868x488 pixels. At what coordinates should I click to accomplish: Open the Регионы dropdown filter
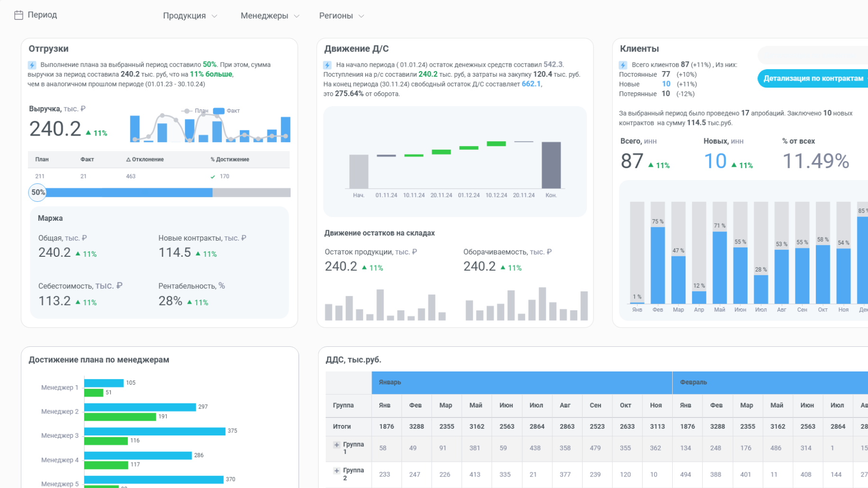click(x=341, y=16)
